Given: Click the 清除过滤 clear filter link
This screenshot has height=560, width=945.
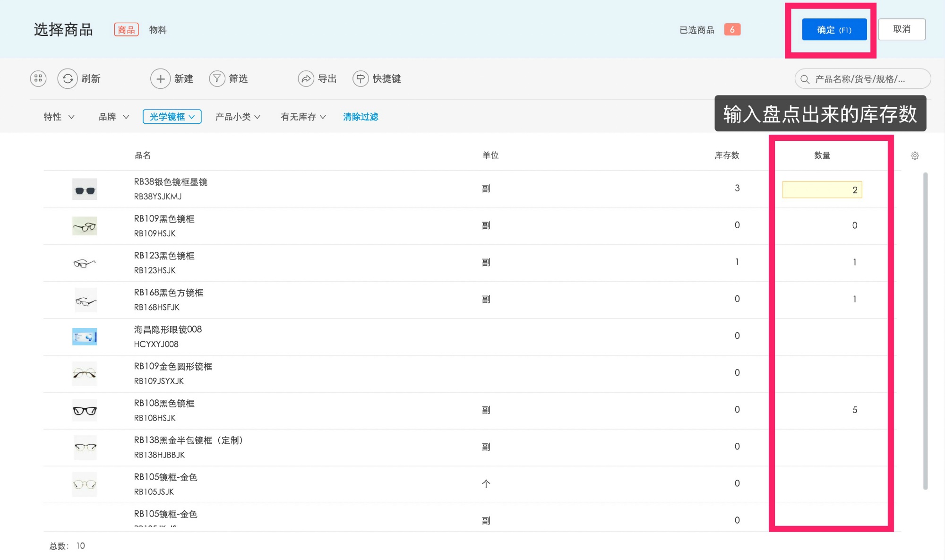Looking at the screenshot, I should pos(361,117).
